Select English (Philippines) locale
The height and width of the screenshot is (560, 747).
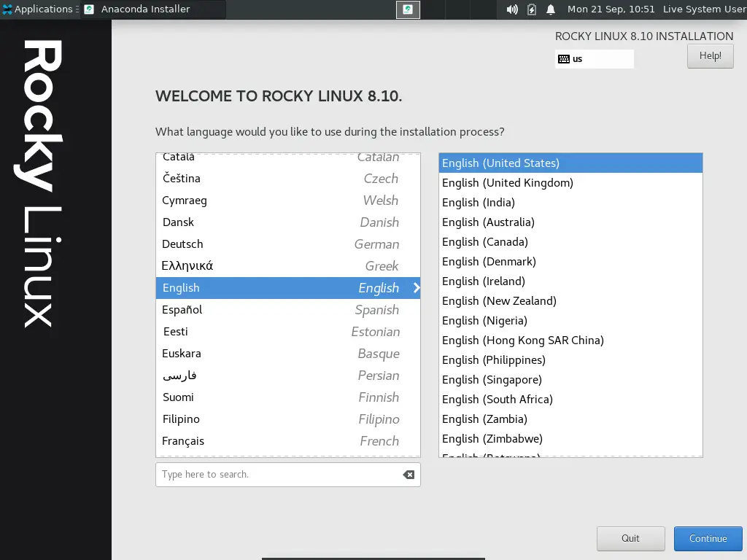570,360
